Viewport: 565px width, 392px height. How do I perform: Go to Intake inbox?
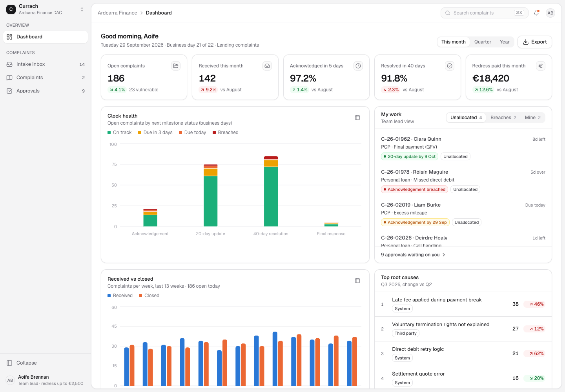click(46, 64)
